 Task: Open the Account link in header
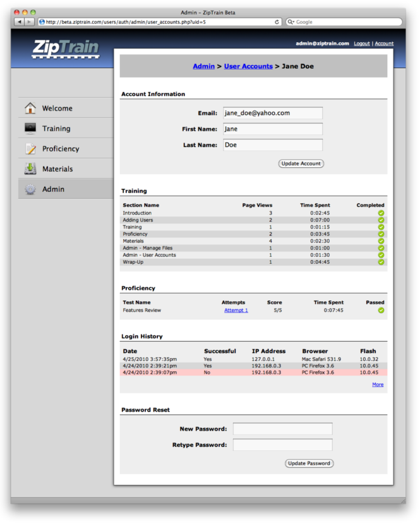pyautogui.click(x=384, y=44)
